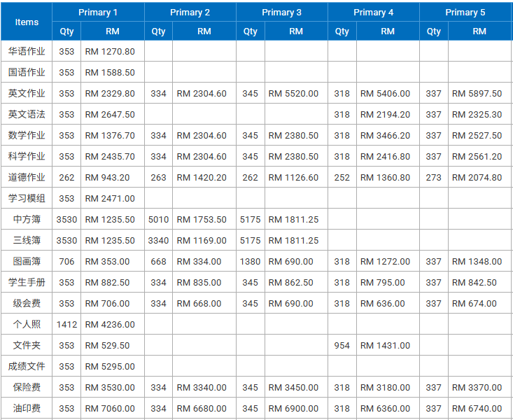Select the RM 1272.00 cell
Screen dimensions: 513x420
pos(388,261)
